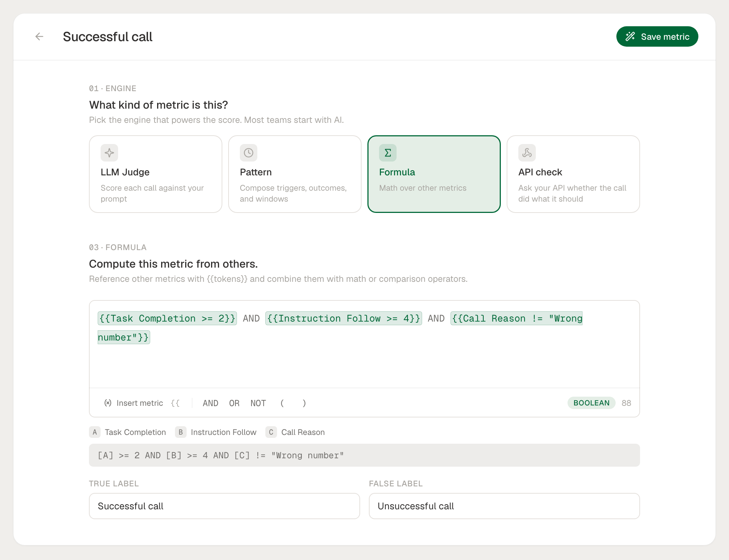Screen dimensions: 729x560
Task: Insert a closing parenthesis
Action: coord(304,403)
